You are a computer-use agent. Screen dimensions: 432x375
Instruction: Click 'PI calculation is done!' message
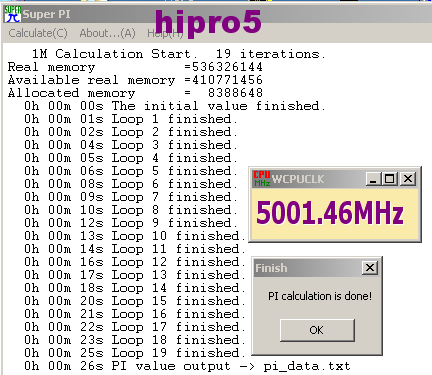point(320,296)
